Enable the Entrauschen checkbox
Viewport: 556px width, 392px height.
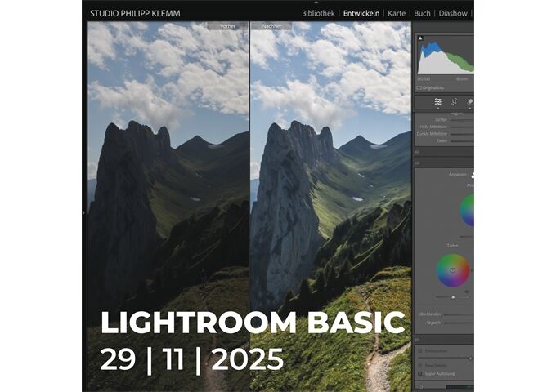pos(420,350)
